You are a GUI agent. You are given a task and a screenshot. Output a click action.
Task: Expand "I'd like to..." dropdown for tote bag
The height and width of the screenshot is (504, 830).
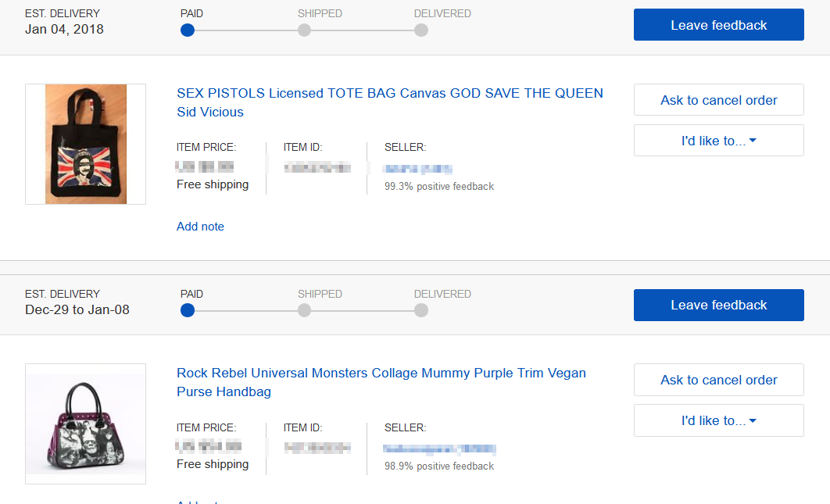pyautogui.click(x=718, y=141)
